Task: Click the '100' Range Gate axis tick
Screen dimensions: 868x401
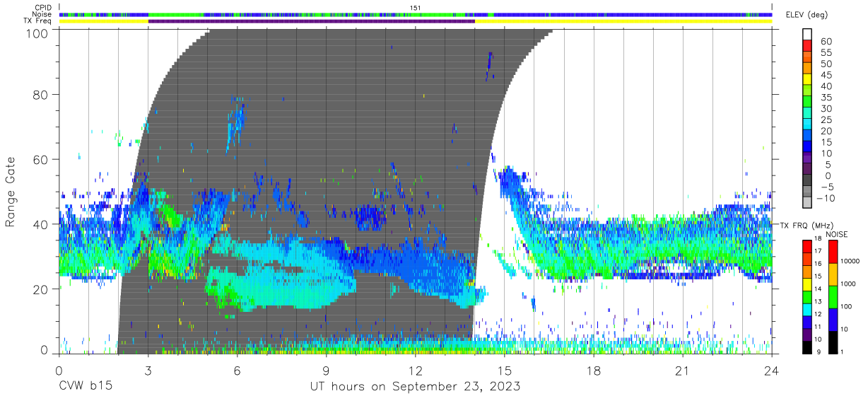Action: point(38,33)
